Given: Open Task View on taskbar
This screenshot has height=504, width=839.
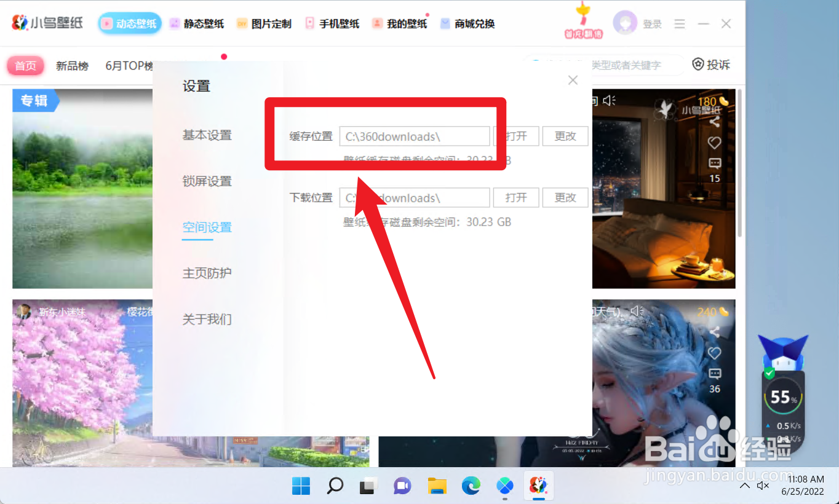Looking at the screenshot, I should (x=368, y=486).
